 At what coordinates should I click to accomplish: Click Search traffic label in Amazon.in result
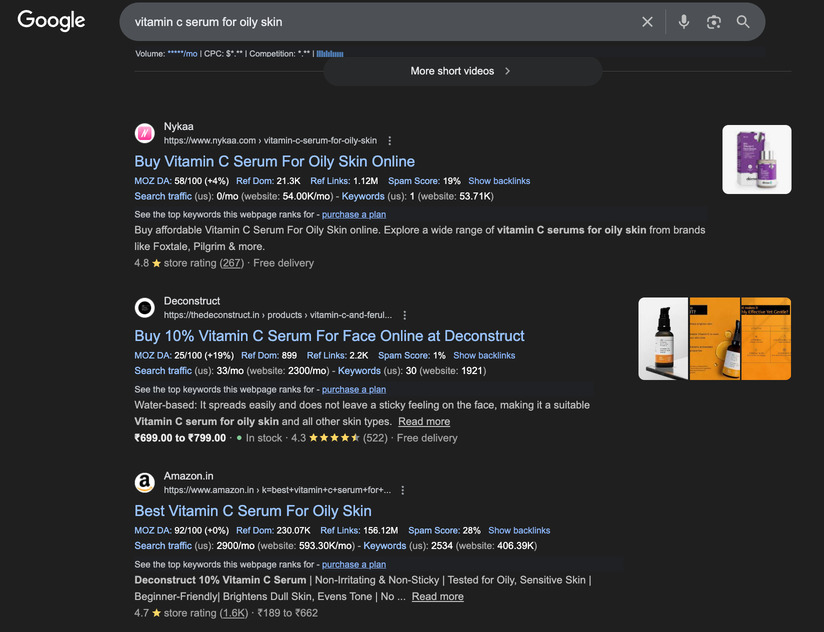tap(163, 546)
